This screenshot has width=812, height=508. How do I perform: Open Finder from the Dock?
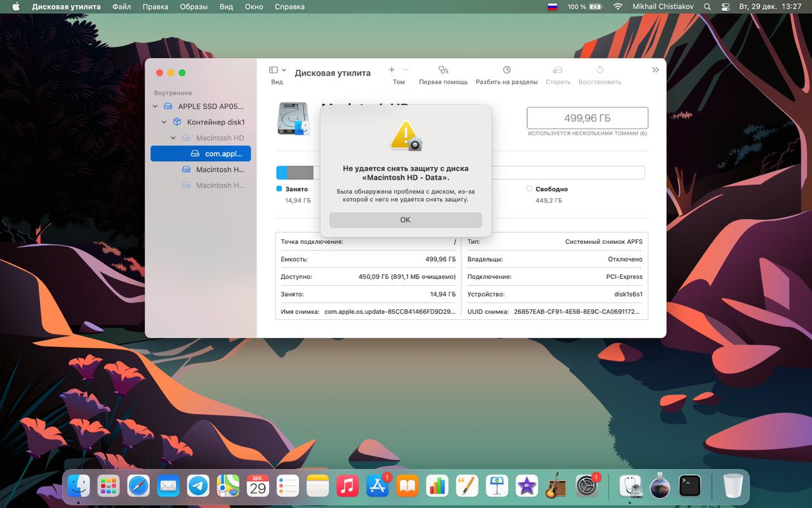(x=79, y=487)
